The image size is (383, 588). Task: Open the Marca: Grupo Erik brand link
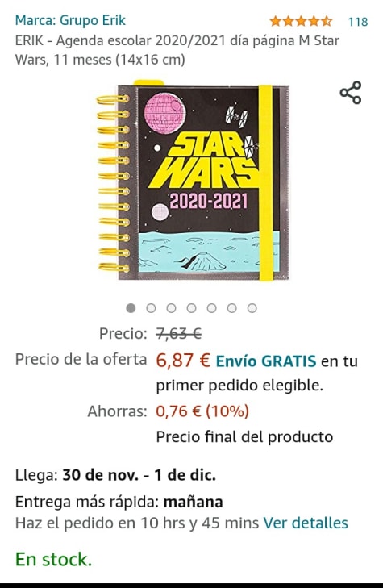[x=70, y=20]
